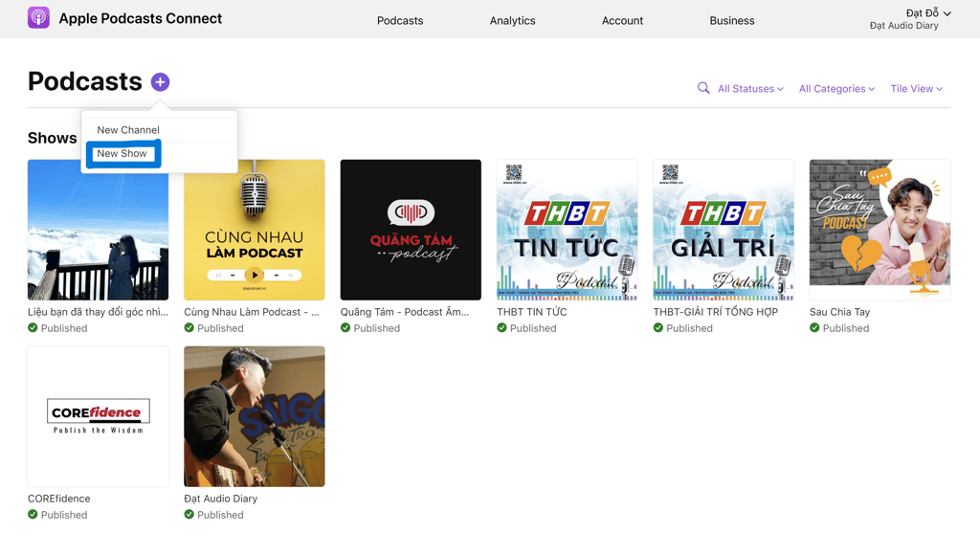980x556 pixels.
Task: Select the COREfidence artwork
Action: [x=99, y=416]
